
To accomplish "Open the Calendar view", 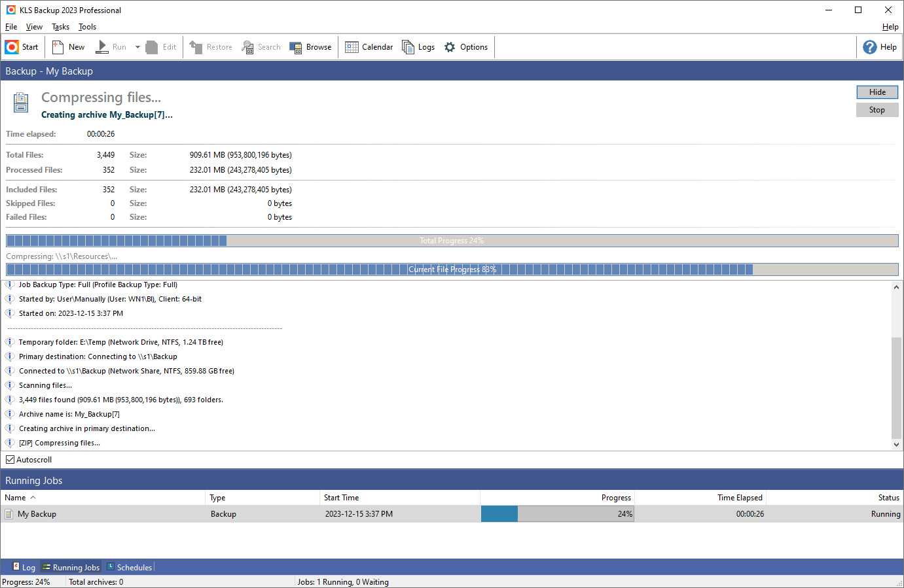I will click(369, 47).
